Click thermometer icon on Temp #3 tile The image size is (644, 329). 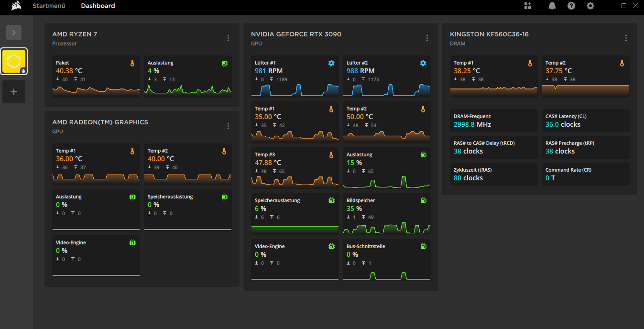(x=331, y=155)
